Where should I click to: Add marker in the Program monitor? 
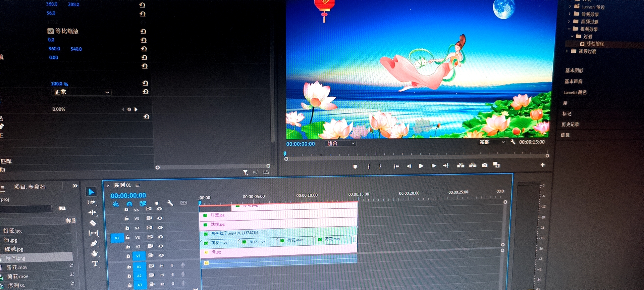pyautogui.click(x=355, y=167)
